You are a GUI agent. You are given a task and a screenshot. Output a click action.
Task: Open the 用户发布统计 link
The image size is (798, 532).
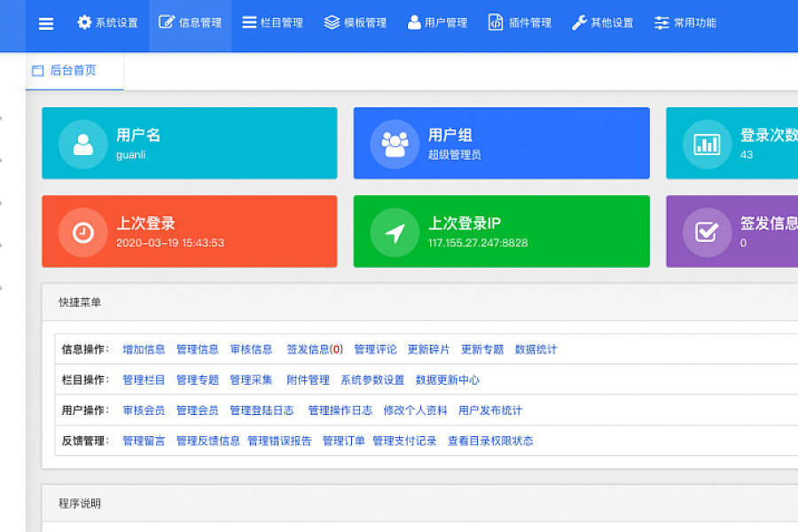[490, 411]
